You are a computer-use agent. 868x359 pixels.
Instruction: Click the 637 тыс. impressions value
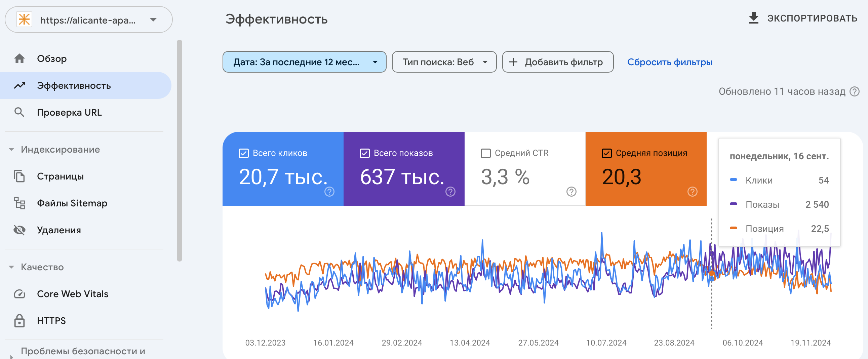[402, 177]
